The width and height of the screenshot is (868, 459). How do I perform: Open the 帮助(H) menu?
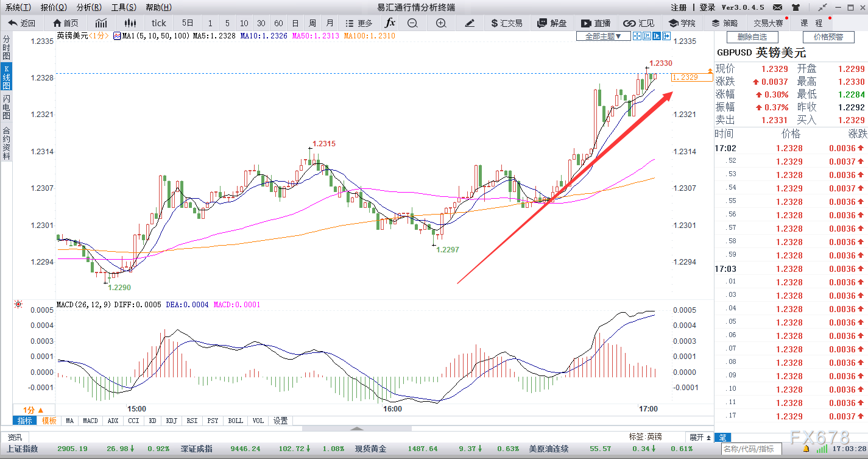pos(158,7)
